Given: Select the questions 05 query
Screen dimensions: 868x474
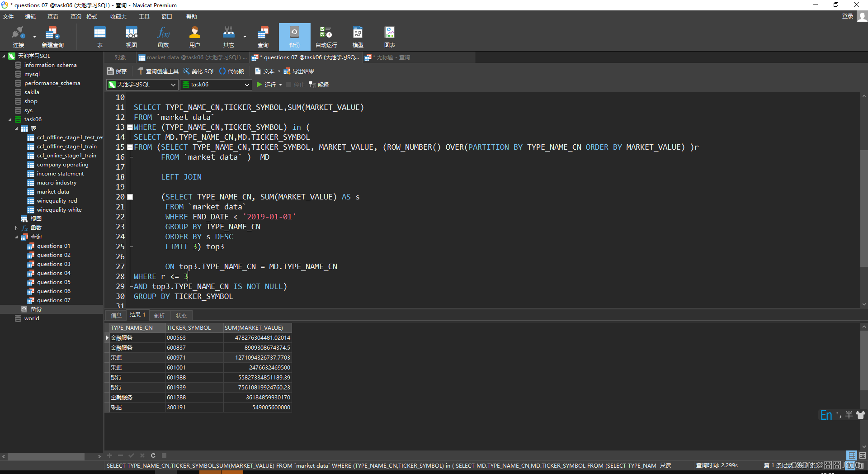Looking at the screenshot, I should [x=53, y=282].
